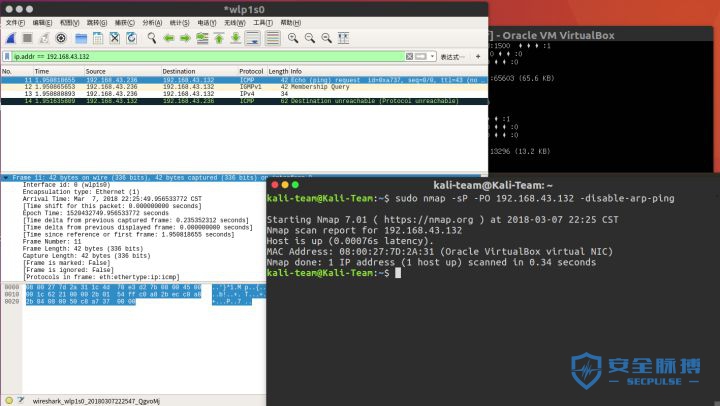720x406 pixels.
Task: Select packet 14 Destination unreachable row
Action: [244, 101]
